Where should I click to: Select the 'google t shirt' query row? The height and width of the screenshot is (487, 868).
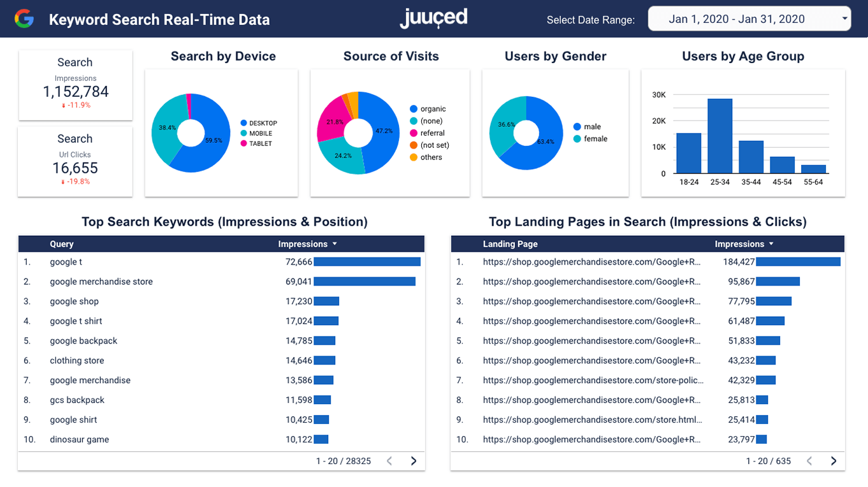click(221, 321)
